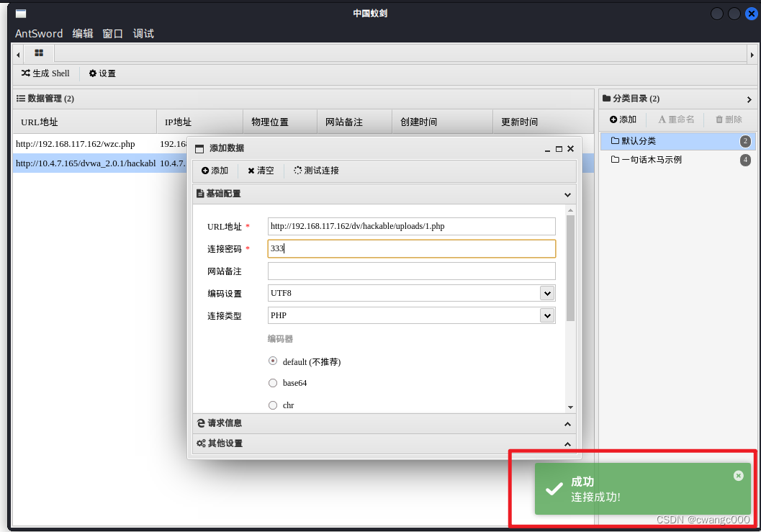Image resolution: width=761 pixels, height=532 pixels.
Task: Click 重命名 in category panel
Action: click(x=676, y=120)
